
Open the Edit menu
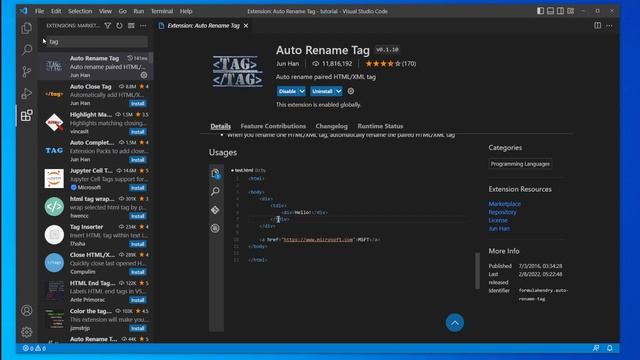point(56,11)
